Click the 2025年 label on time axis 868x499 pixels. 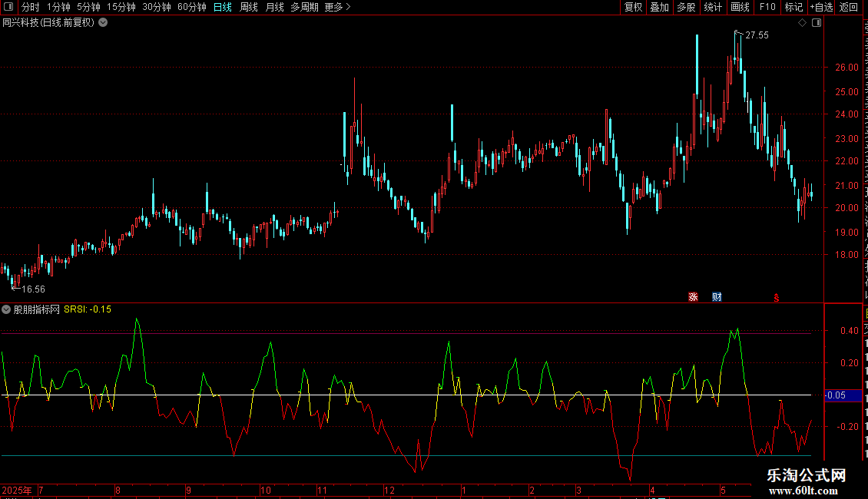point(17,490)
